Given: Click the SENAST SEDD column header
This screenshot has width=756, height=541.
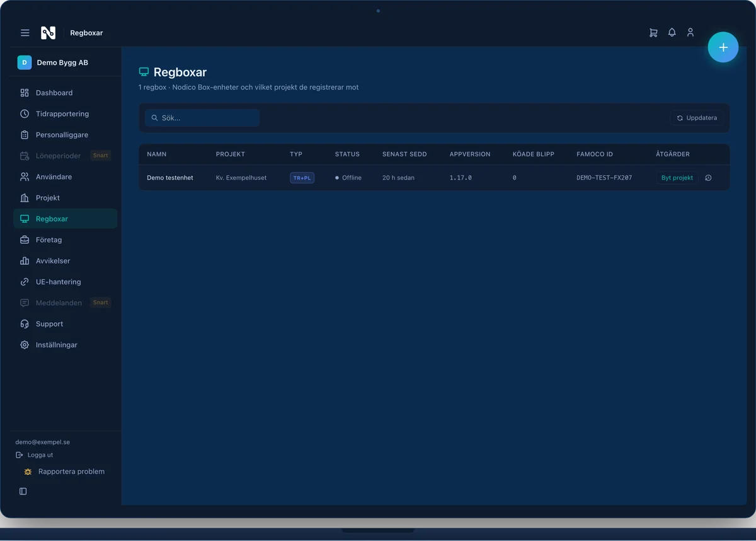Looking at the screenshot, I should 404,154.
